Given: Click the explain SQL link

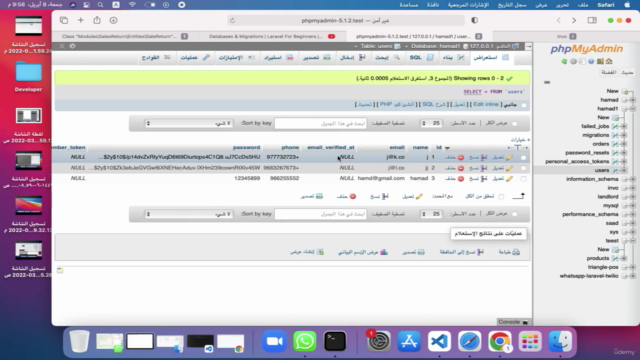Looking at the screenshot, I should coord(434,104).
